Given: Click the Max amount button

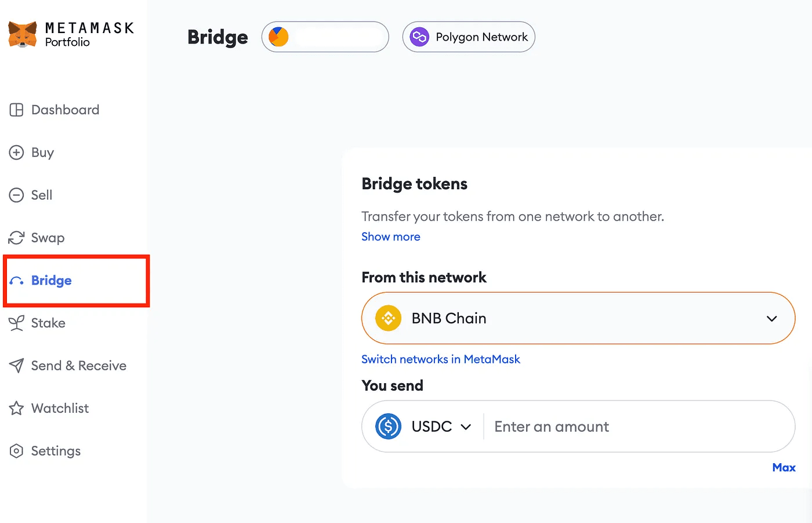Looking at the screenshot, I should pyautogui.click(x=784, y=467).
